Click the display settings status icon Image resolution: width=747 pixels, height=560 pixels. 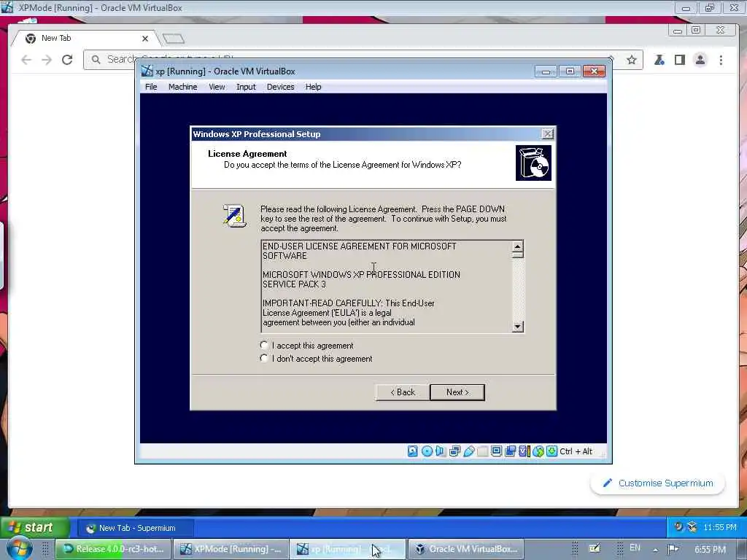[x=496, y=451]
